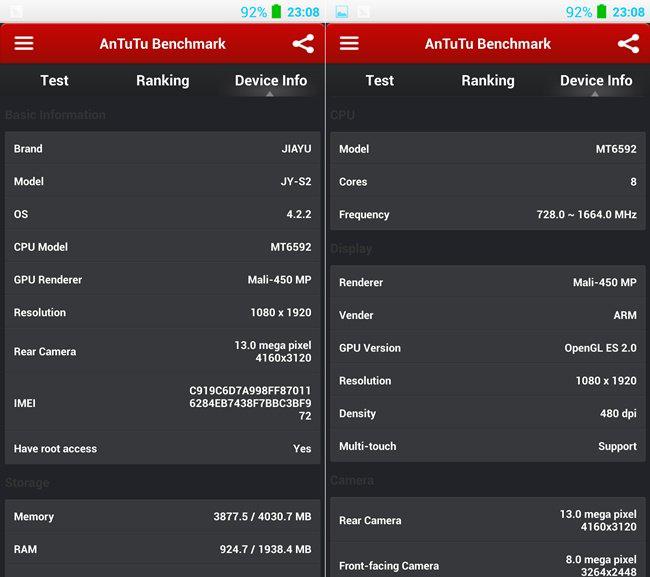Tap picture notification icon in right status bar

pos(342,12)
